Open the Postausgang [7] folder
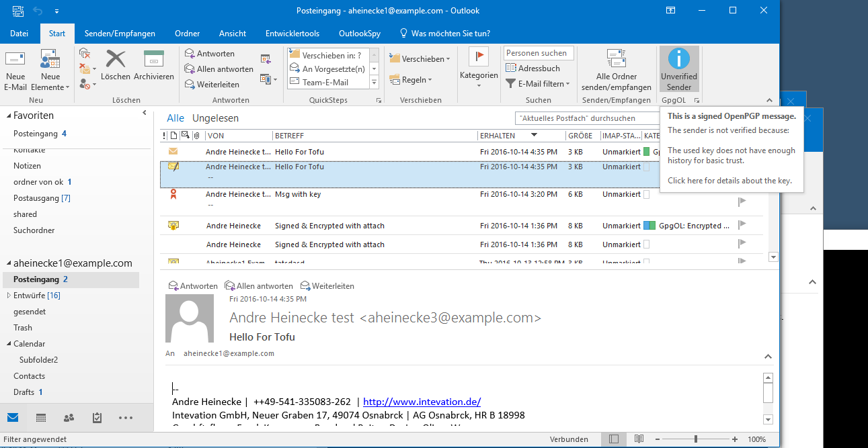The image size is (868, 448). [42, 198]
